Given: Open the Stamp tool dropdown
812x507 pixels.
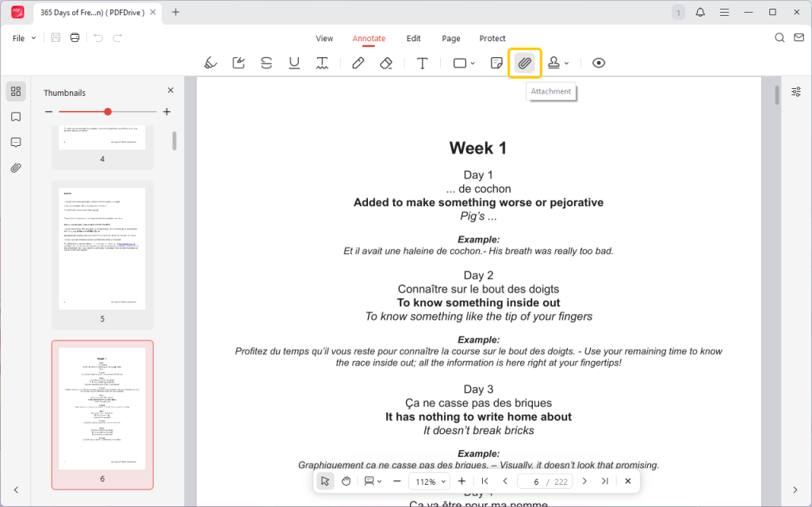Looking at the screenshot, I should point(566,63).
